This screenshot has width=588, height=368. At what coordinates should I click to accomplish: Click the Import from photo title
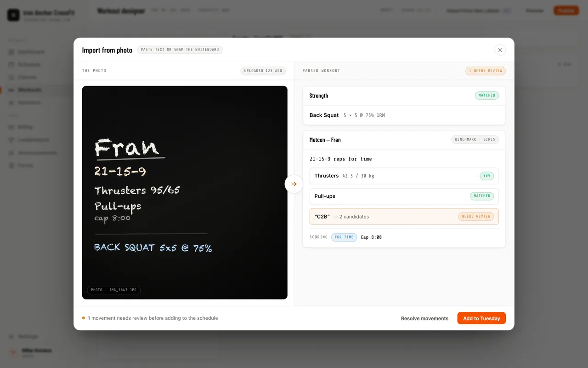107,50
